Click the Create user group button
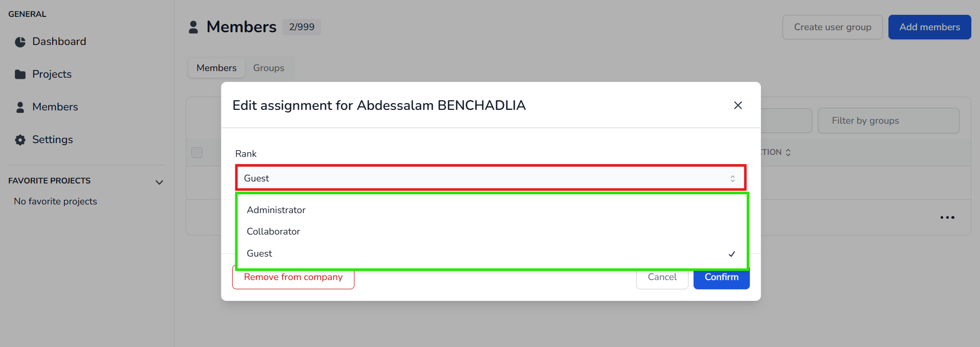Viewport: 980px width, 347px height. [832, 27]
